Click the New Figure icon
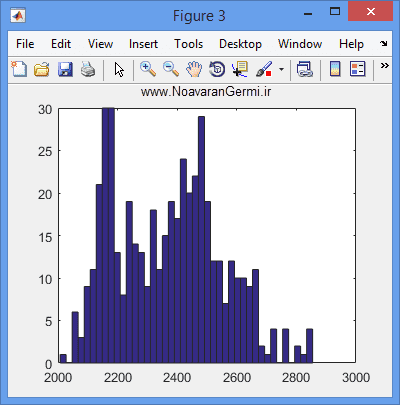The height and width of the screenshot is (405, 400). coord(19,69)
